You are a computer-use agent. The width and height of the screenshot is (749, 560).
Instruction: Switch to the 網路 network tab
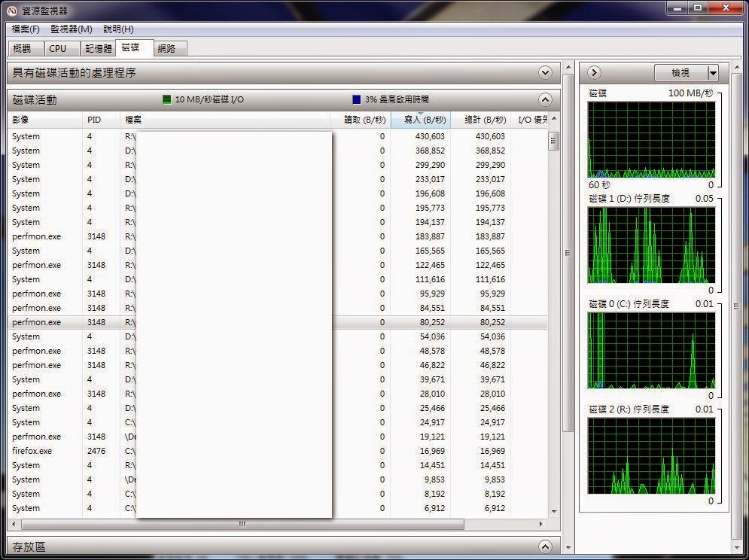point(169,49)
